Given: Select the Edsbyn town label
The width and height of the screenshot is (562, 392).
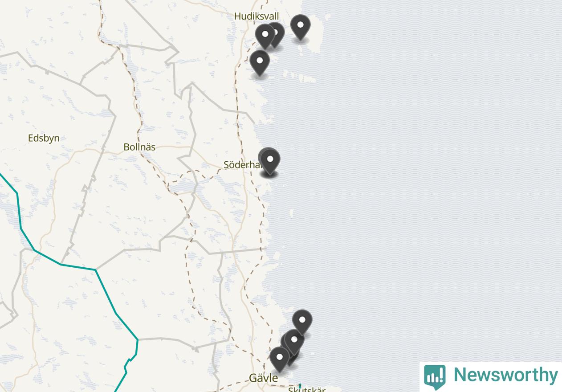Looking at the screenshot, I should coord(44,138).
